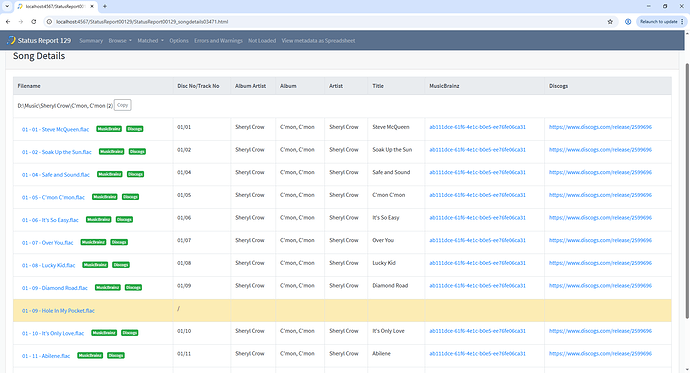690x373 pixels.
Task: Open a new browser tab
Action: point(105,6)
